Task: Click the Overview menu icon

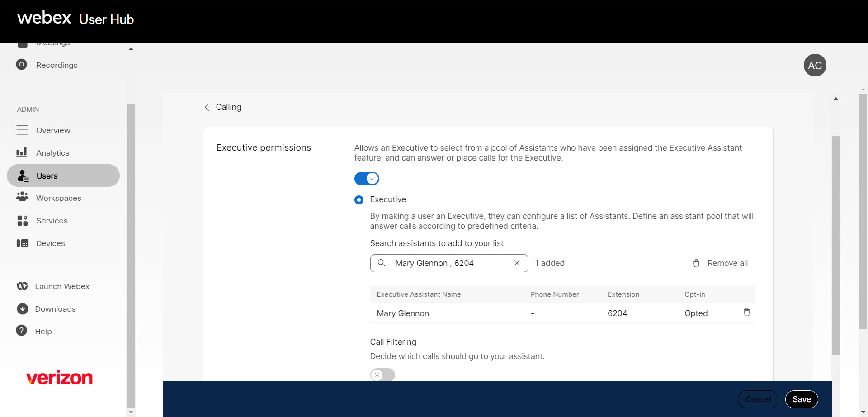Action: (x=22, y=130)
